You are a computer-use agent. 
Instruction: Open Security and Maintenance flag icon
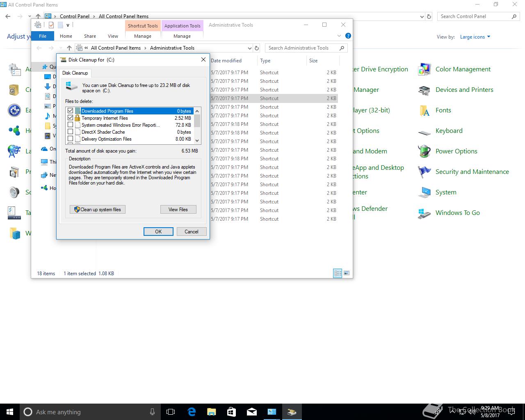pos(424,172)
